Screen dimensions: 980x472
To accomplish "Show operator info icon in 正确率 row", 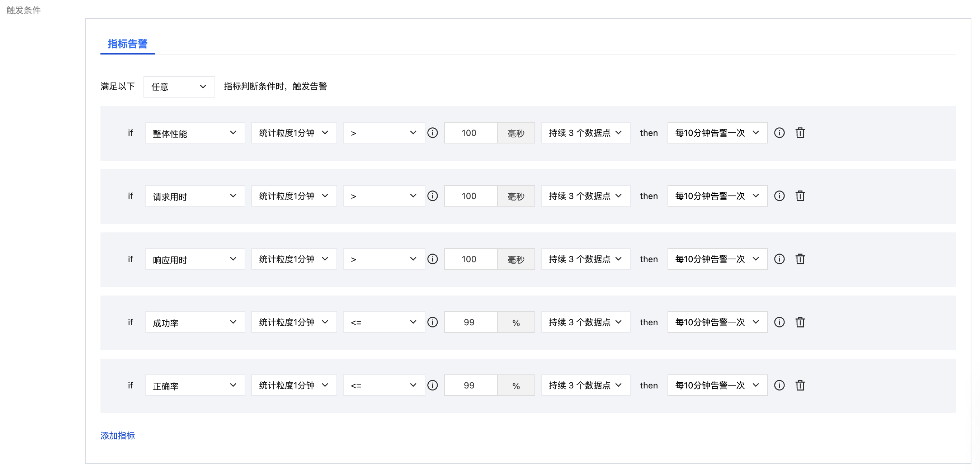I will (x=433, y=385).
